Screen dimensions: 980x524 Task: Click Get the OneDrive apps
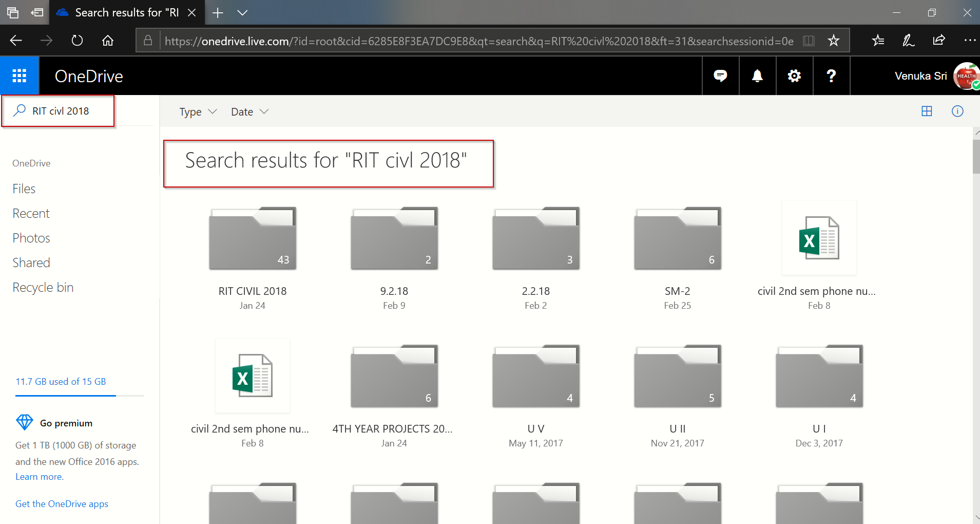61,503
